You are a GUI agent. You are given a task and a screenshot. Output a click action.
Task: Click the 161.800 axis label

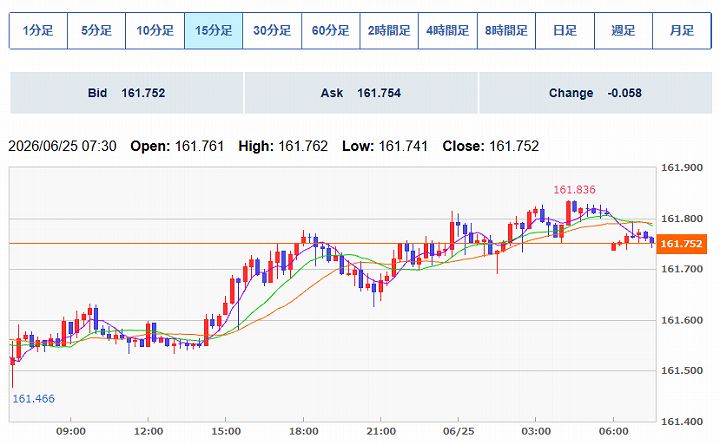point(681,219)
